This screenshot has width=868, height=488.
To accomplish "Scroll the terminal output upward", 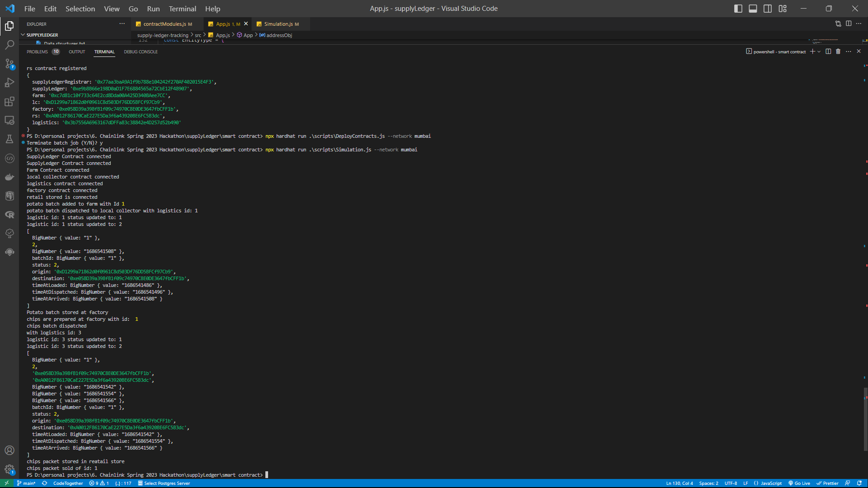I will 864,238.
